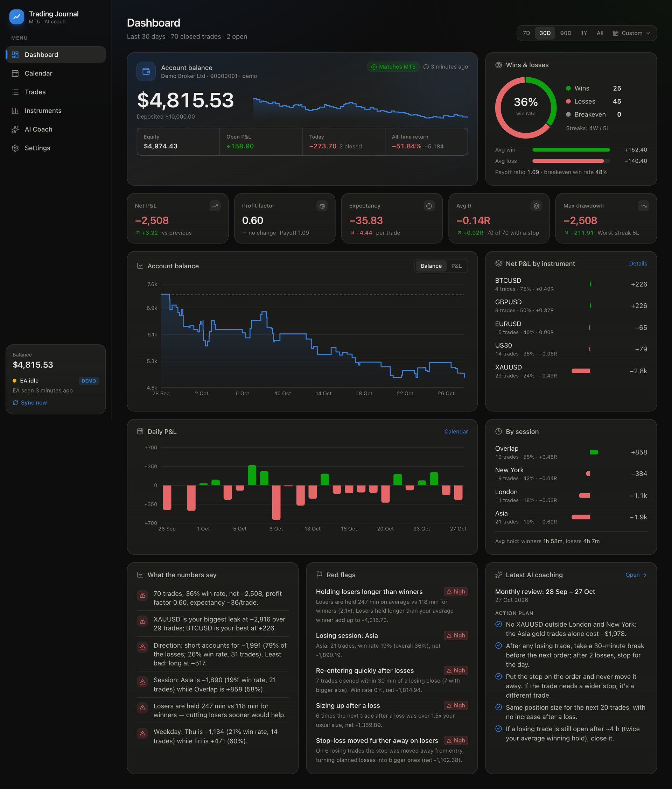Click the sparkle icon beside Latest AI coaching
672x789 pixels.
pyautogui.click(x=498, y=575)
